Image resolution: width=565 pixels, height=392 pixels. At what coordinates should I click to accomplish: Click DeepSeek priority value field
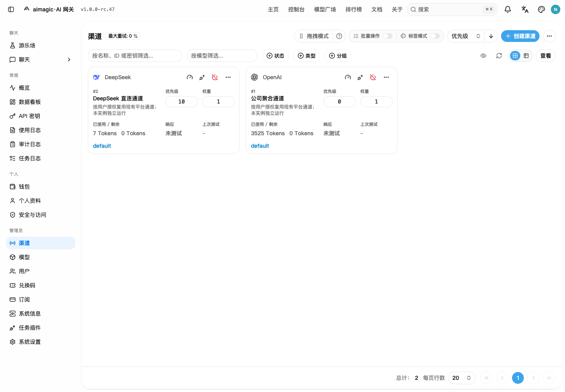(x=181, y=102)
